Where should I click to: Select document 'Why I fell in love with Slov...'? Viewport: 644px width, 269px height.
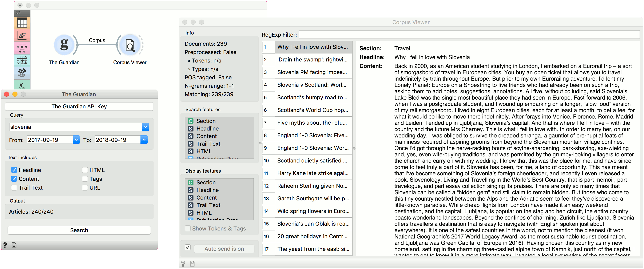(x=313, y=47)
